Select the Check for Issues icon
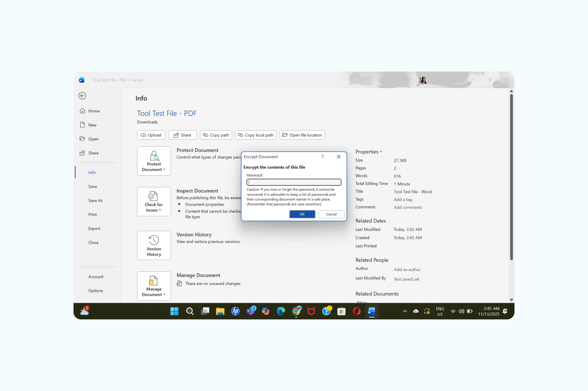This screenshot has width=588, height=391. (x=154, y=201)
